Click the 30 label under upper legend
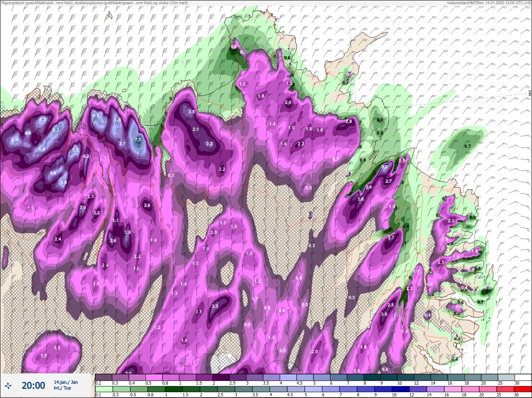 [x=517, y=383]
